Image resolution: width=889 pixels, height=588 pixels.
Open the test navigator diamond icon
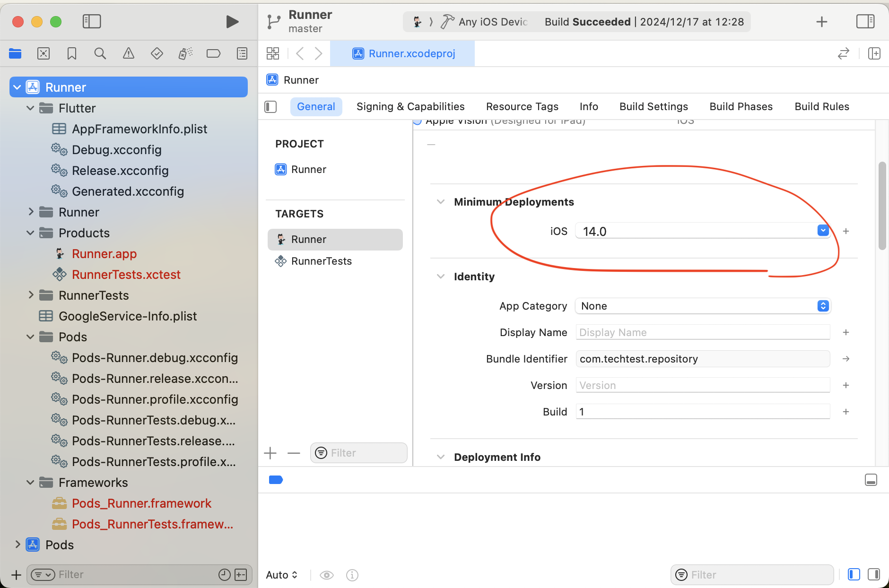click(157, 53)
